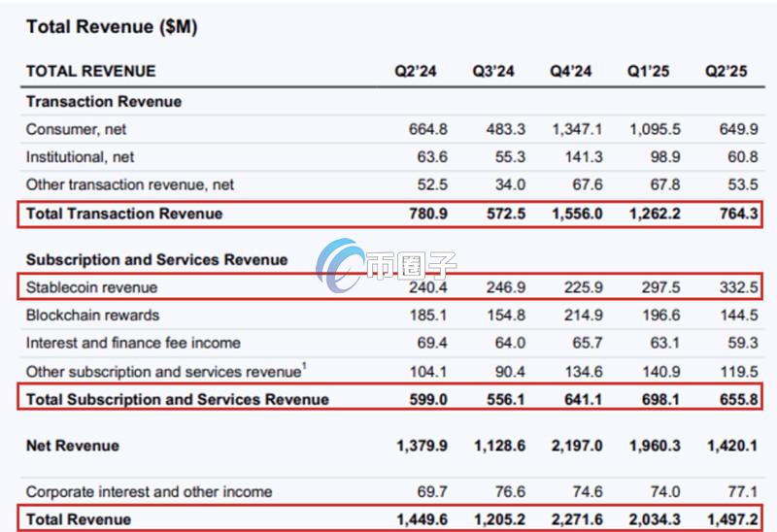Click the 'Subscription and Services Revenue' section heading

[156, 260]
